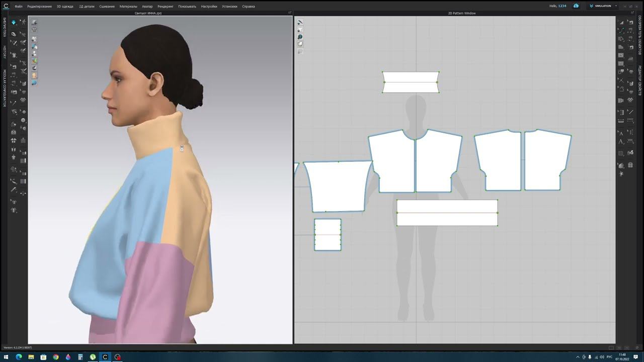This screenshot has width=644, height=362.
Task: Activate the blue Simulate arrow tool
Action: [x=14, y=22]
